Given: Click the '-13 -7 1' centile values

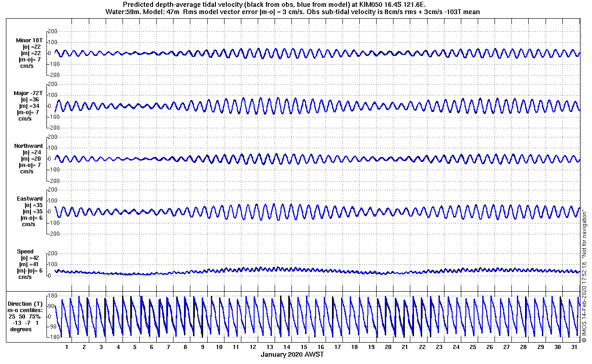Looking at the screenshot, I should pyautogui.click(x=26, y=323).
